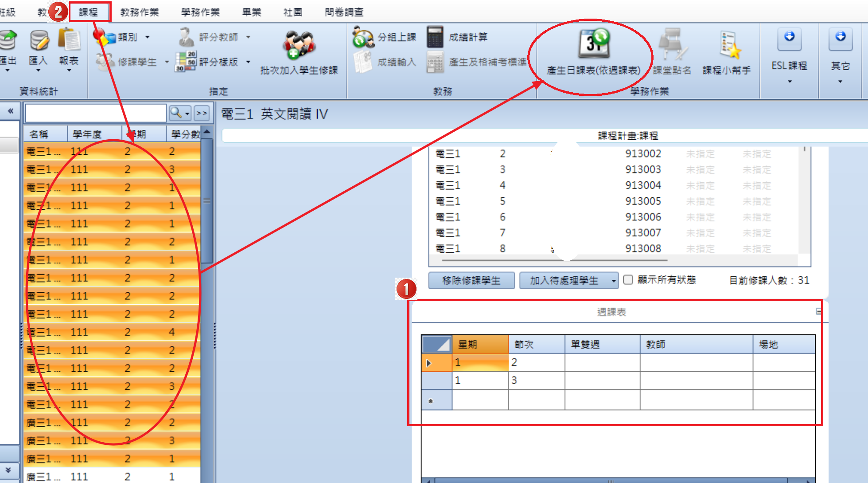Collapse the 週課表 panel toggle
The width and height of the screenshot is (868, 483).
click(x=819, y=311)
